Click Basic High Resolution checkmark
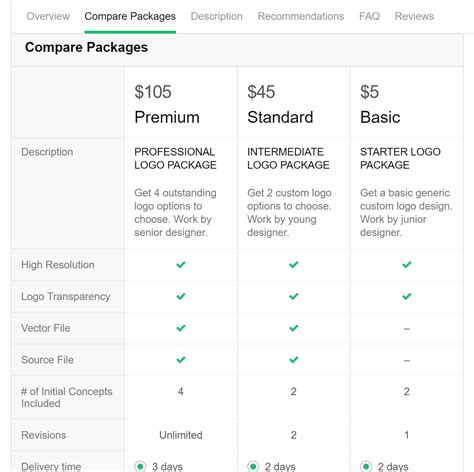The image size is (474, 472). point(406,265)
